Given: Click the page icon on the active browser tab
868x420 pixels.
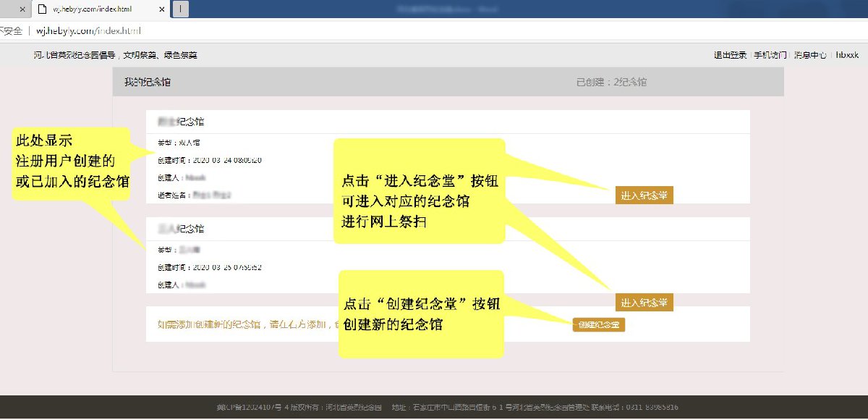Looking at the screenshot, I should click(x=42, y=9).
